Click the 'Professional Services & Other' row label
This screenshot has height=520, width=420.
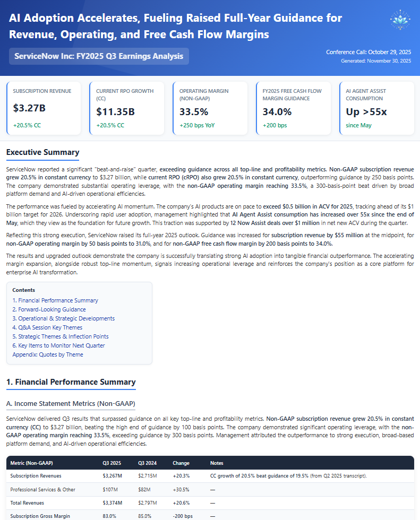pyautogui.click(x=43, y=489)
